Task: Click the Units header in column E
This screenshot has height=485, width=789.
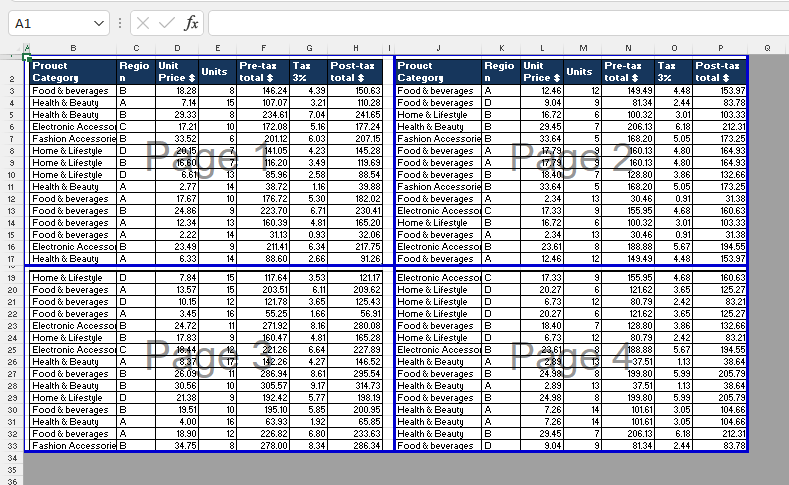Action: tap(218, 72)
